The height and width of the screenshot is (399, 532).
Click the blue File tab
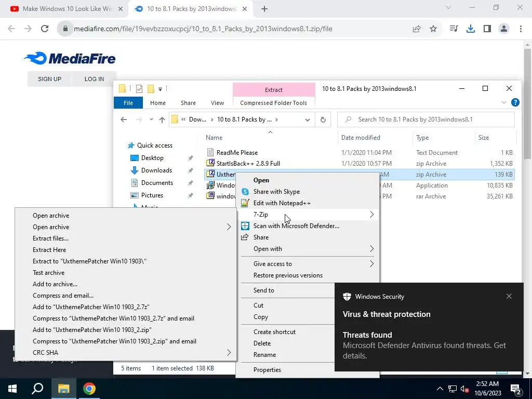[128, 103]
